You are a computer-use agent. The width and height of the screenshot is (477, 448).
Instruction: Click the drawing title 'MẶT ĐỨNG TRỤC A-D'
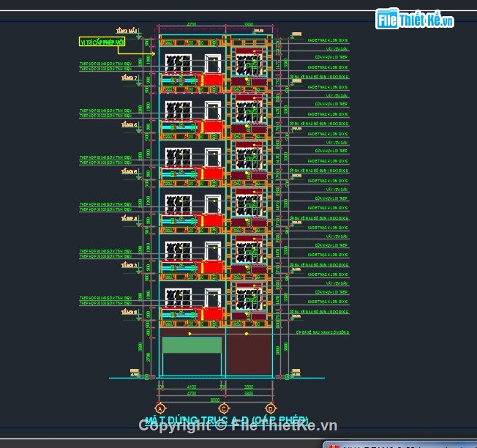(198, 421)
